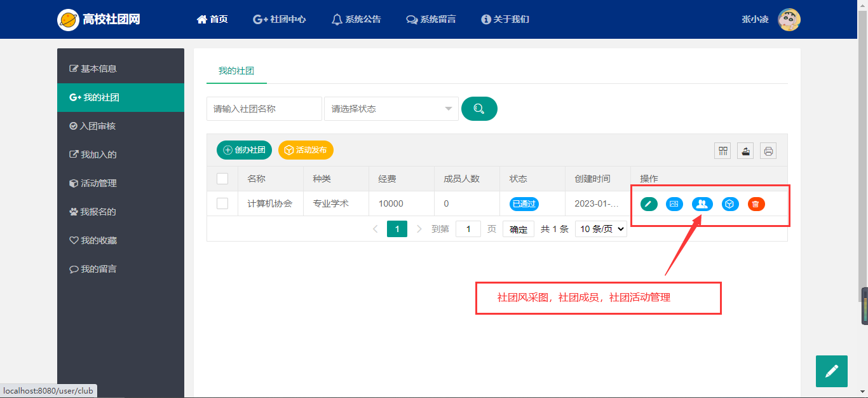868x398 pixels.
Task: Click the red trash delete icon
Action: tap(756, 204)
